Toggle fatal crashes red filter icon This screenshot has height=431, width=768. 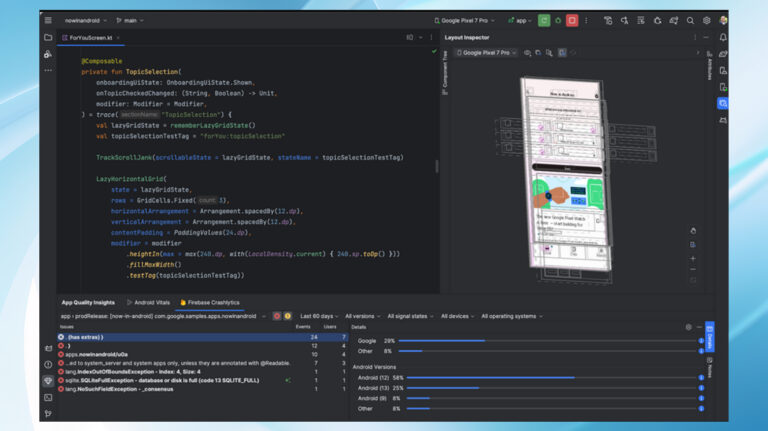tap(277, 316)
